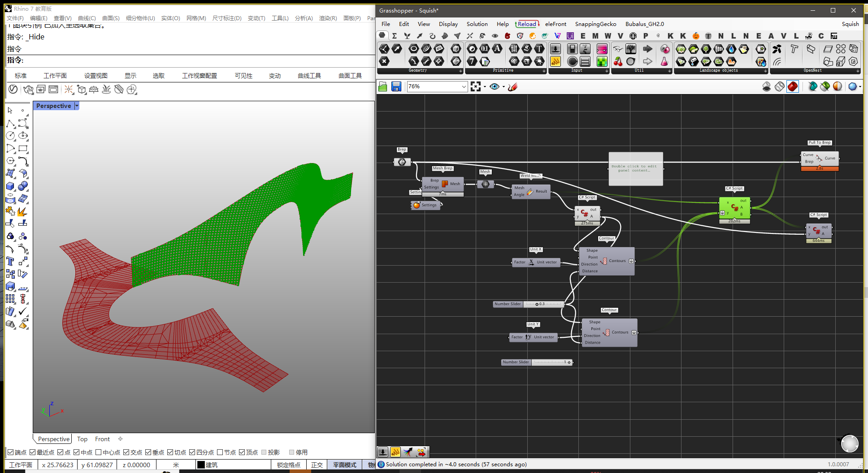
Task: Click the Rhino pointer select tool
Action: tap(10, 110)
